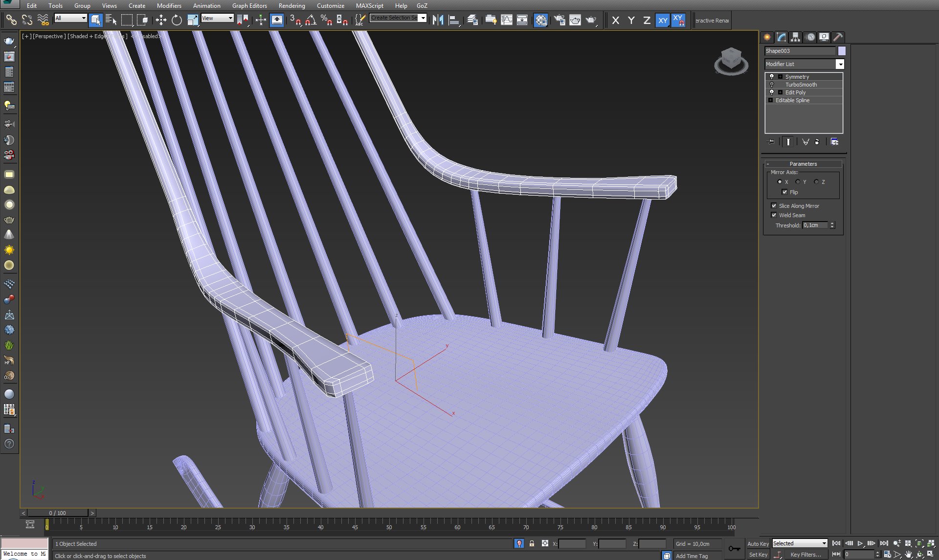Click the Render Production teapot
This screenshot has height=560, width=939.
tap(592, 20)
